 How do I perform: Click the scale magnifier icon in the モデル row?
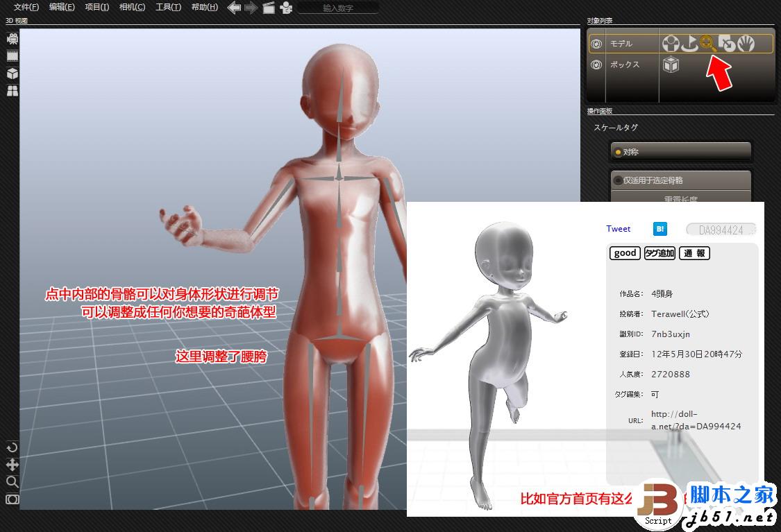[708, 44]
